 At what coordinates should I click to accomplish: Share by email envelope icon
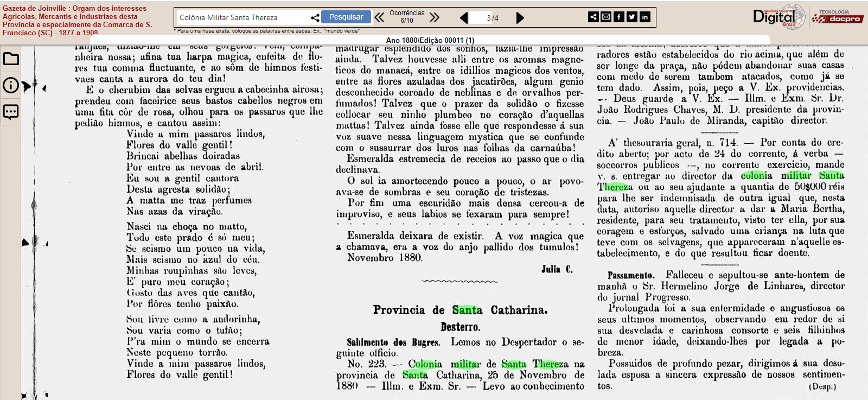[x=606, y=17]
